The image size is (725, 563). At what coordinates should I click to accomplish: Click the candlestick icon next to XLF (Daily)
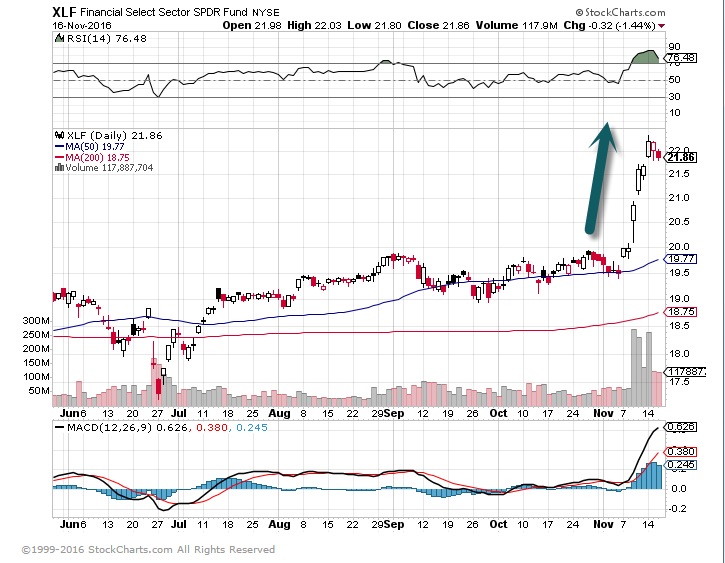59,135
